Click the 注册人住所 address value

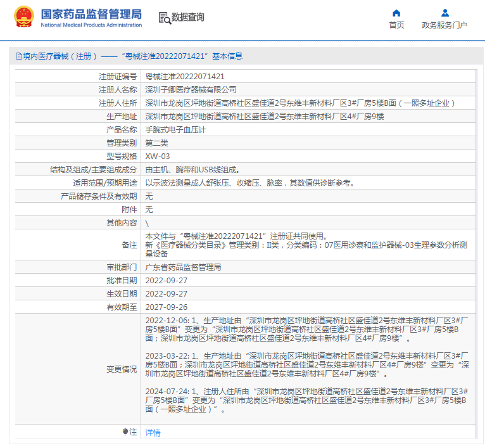click(300, 103)
